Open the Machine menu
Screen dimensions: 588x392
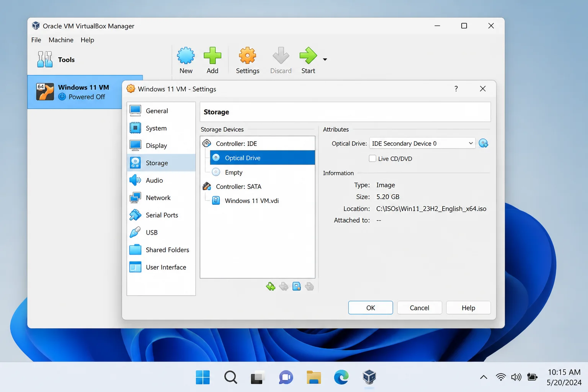coord(61,40)
